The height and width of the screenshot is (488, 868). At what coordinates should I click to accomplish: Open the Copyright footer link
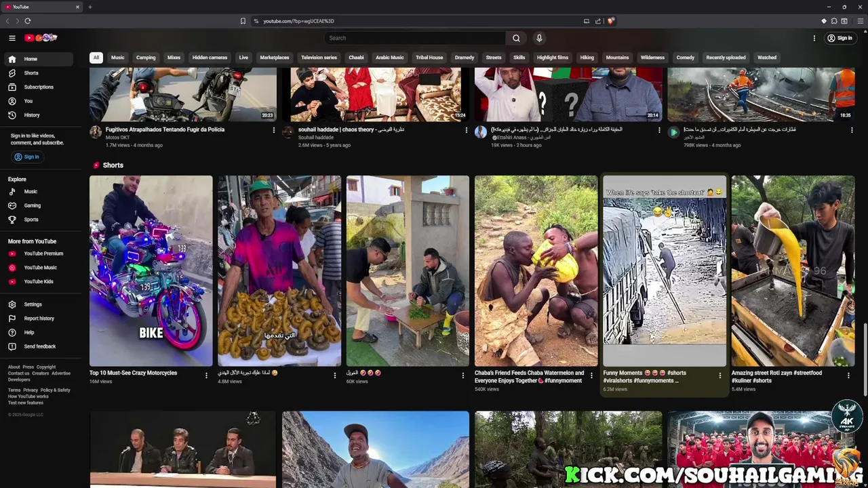46,367
